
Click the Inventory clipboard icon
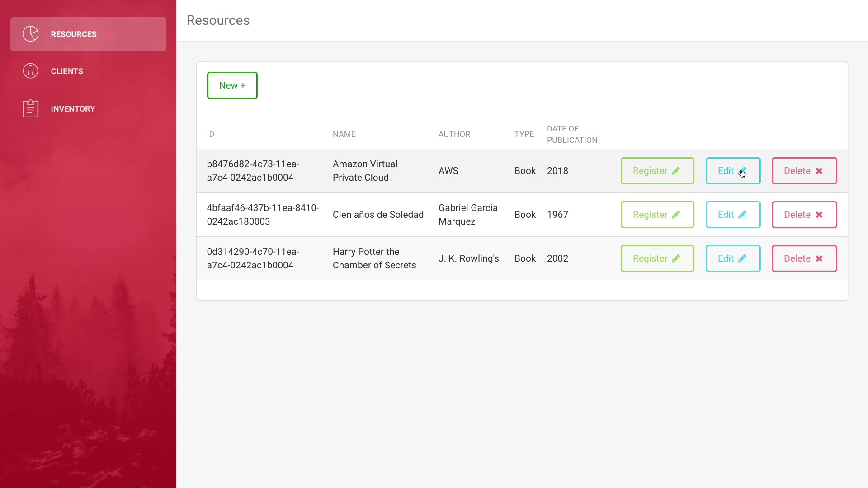(x=31, y=108)
